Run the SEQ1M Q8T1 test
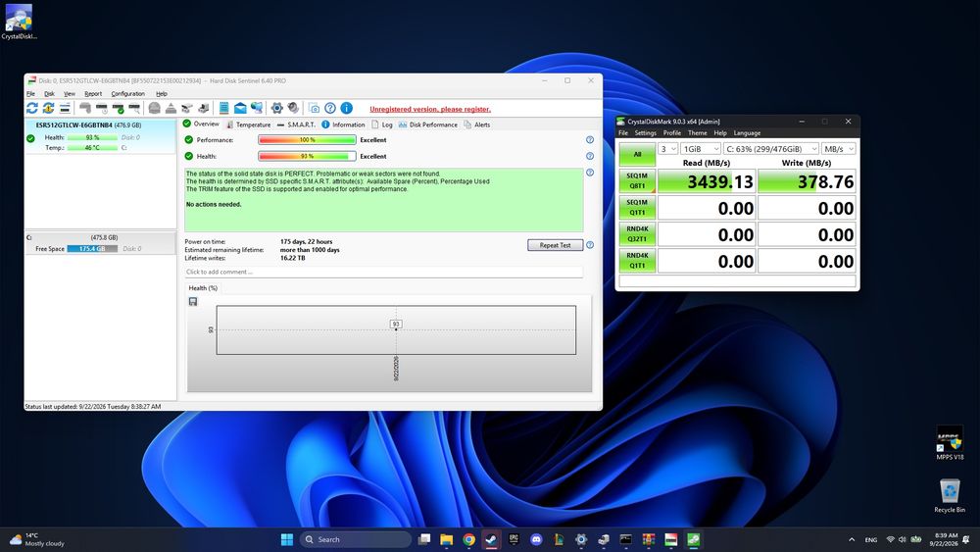 point(638,180)
